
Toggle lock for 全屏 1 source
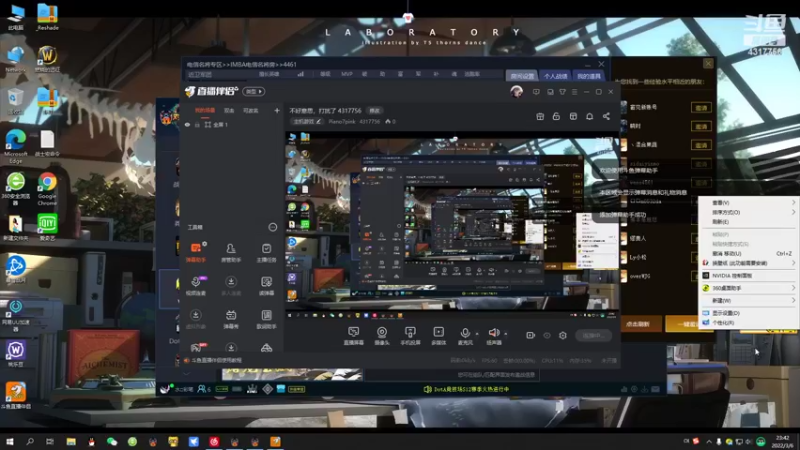(x=197, y=124)
